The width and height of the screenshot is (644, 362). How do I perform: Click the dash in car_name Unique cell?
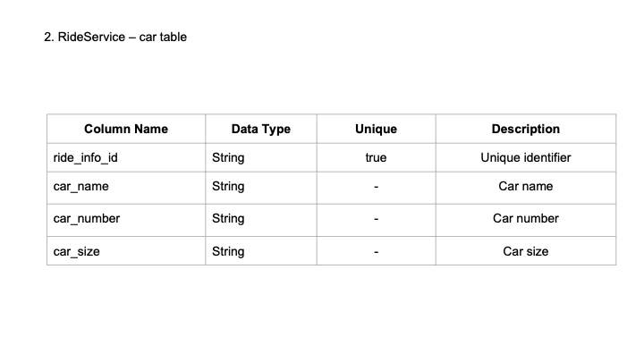[x=376, y=188]
